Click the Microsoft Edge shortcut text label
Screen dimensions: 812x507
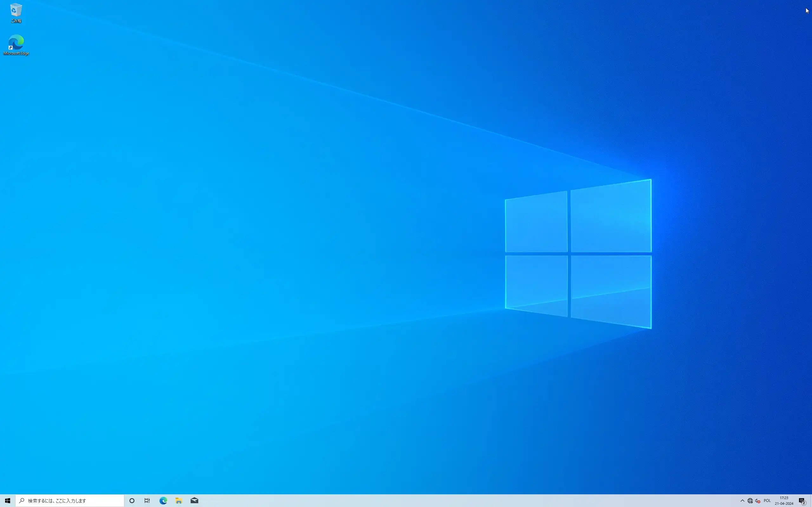tap(16, 53)
